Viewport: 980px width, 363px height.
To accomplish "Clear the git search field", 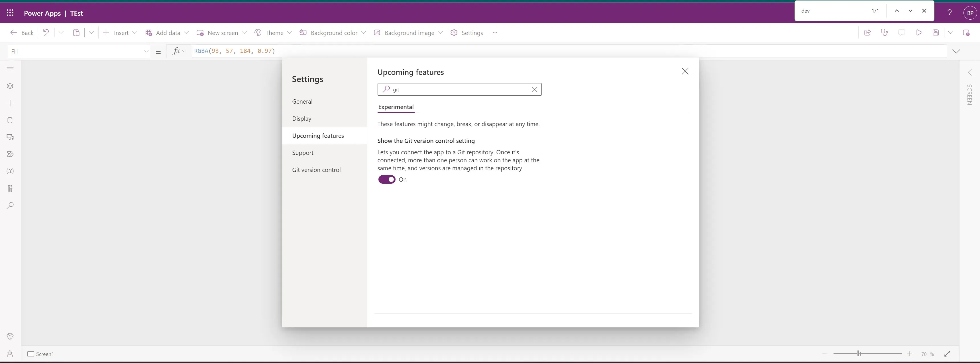I will [x=534, y=89].
